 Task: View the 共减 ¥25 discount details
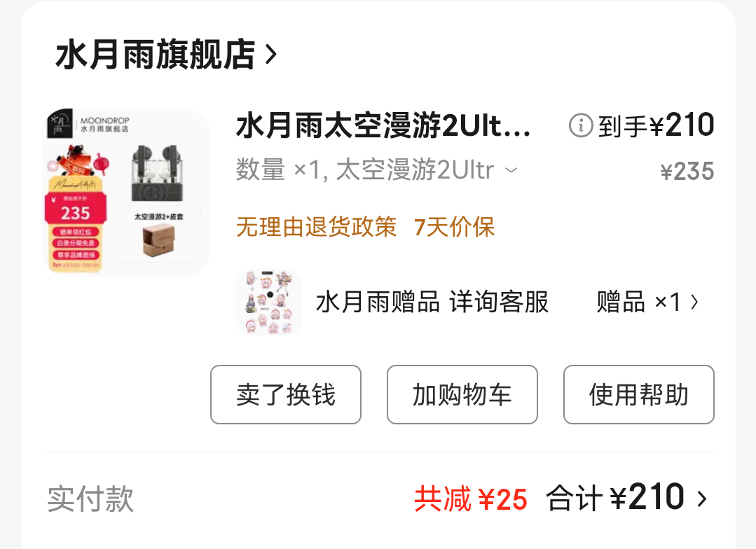tap(471, 499)
